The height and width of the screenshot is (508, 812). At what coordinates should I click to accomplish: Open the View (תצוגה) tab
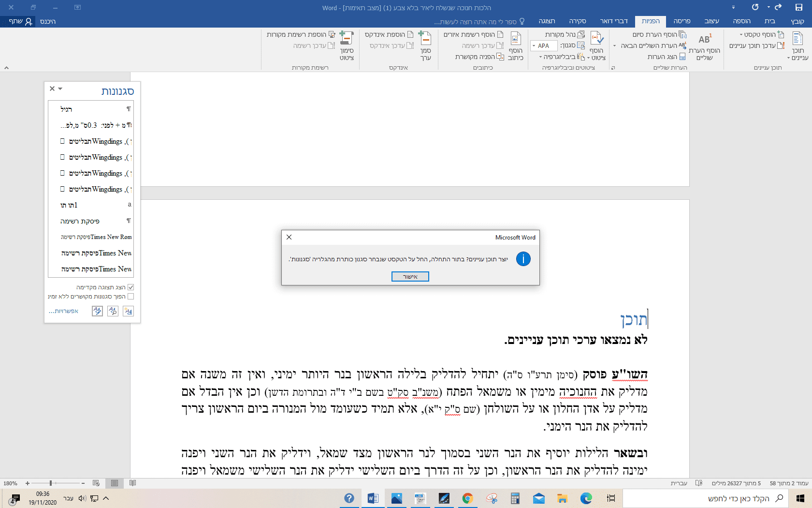547,21
